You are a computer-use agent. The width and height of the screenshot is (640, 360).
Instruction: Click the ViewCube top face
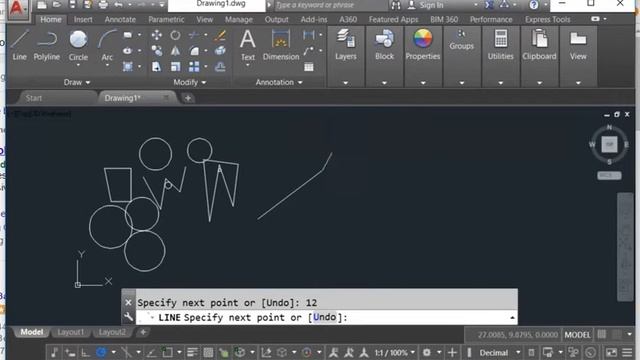click(x=609, y=144)
